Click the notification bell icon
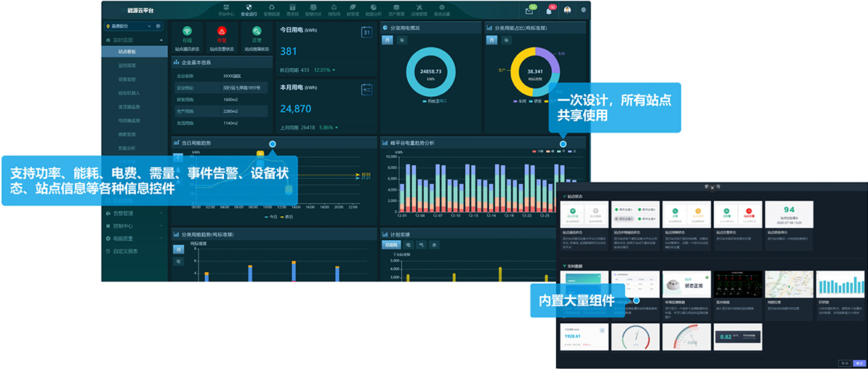Image resolution: width=868 pixels, height=369 pixels. [x=549, y=11]
